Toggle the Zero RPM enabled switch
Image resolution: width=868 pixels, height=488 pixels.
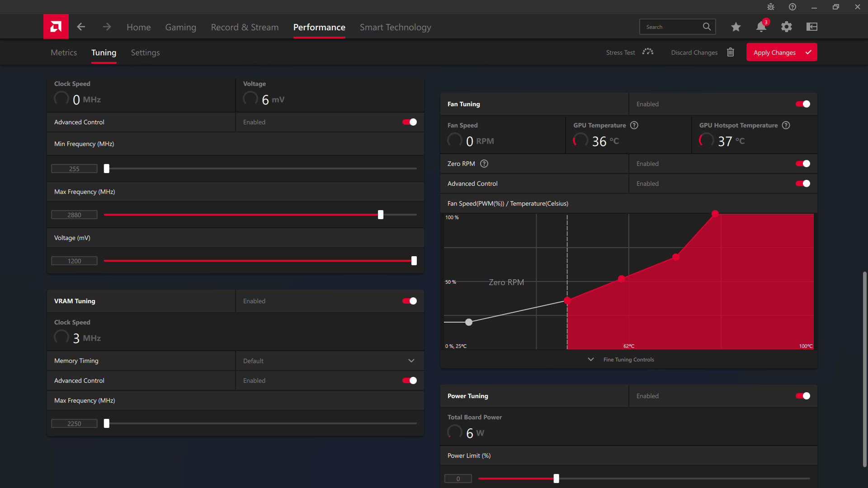(x=803, y=164)
